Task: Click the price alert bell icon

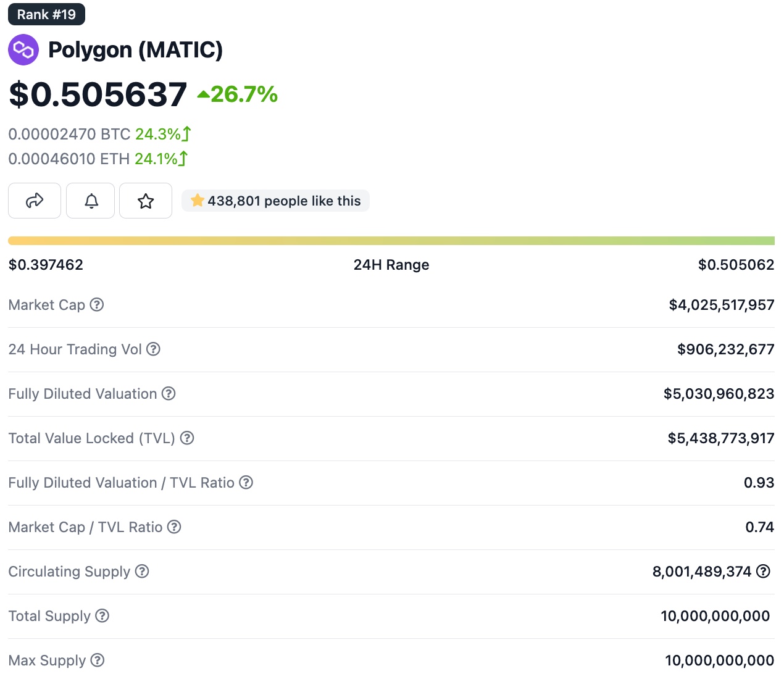Action: [x=91, y=201]
